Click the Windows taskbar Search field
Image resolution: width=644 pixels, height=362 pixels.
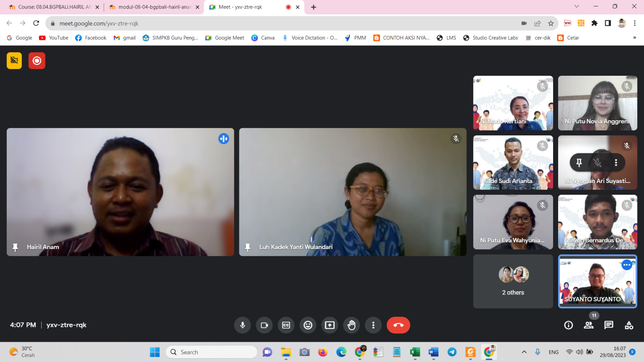[212, 352]
